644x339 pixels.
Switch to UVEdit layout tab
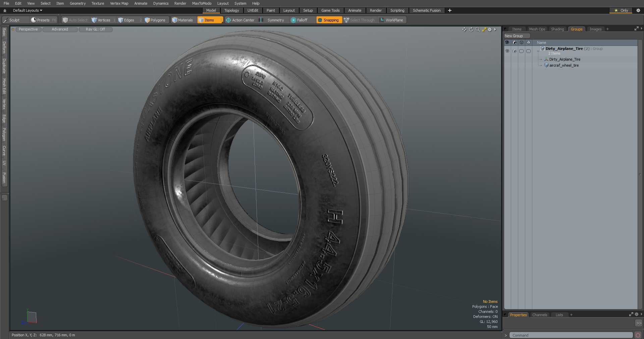[253, 10]
